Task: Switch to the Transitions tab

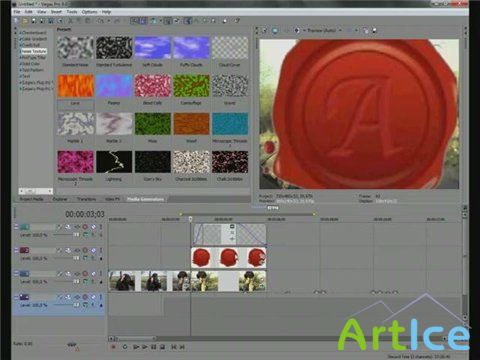Action: [x=87, y=199]
